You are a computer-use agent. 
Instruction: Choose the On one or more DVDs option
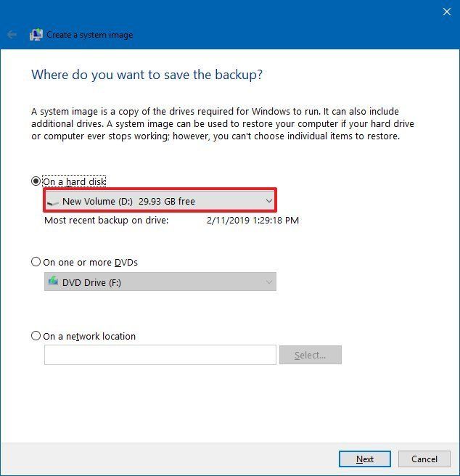(x=36, y=262)
